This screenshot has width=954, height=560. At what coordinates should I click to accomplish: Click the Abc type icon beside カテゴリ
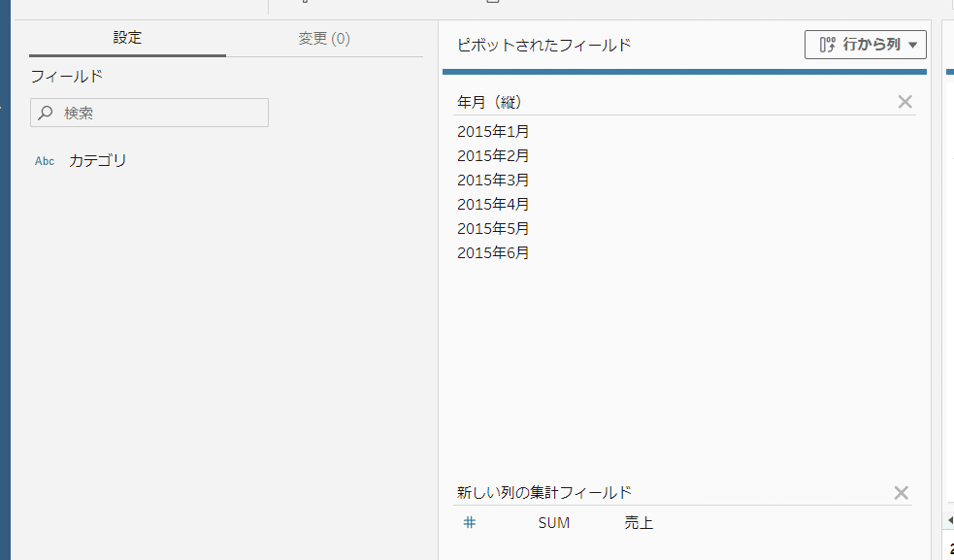tap(45, 161)
